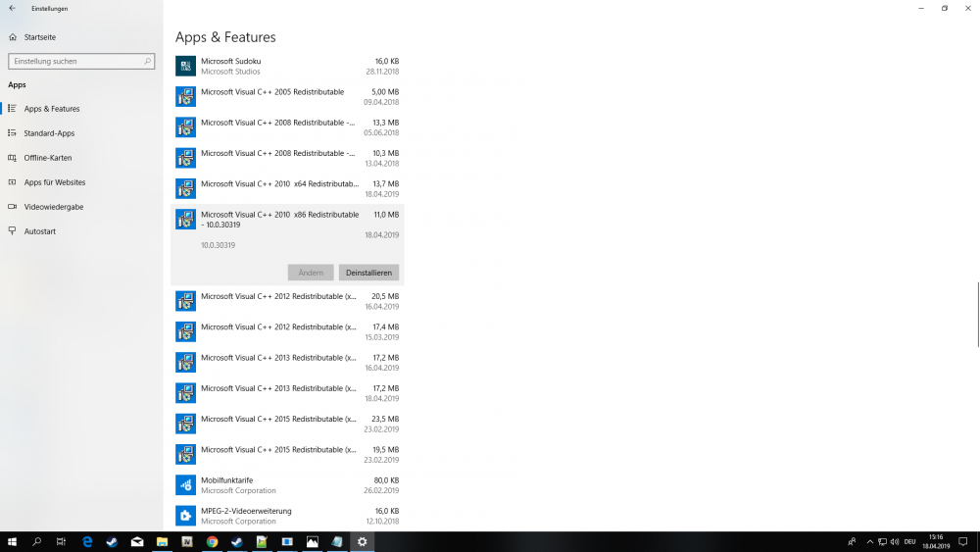Open File Explorer from the taskbar
The height and width of the screenshot is (552, 980).
162,542
